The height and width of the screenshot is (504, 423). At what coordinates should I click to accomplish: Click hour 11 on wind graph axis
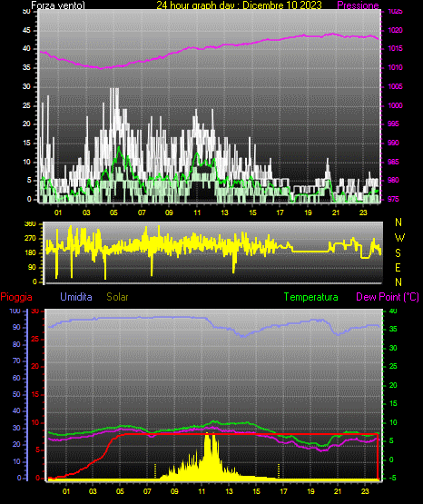coord(197,212)
